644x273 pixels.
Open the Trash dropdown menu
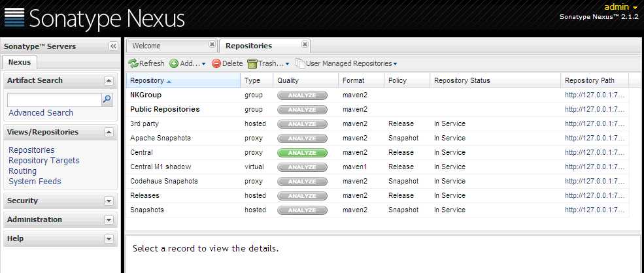coord(268,63)
